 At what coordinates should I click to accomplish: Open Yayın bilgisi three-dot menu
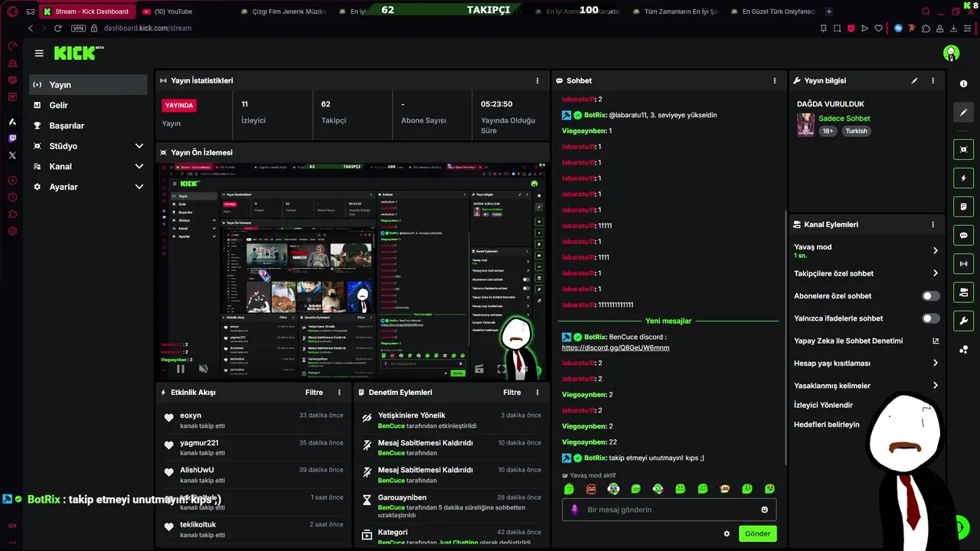tap(933, 80)
